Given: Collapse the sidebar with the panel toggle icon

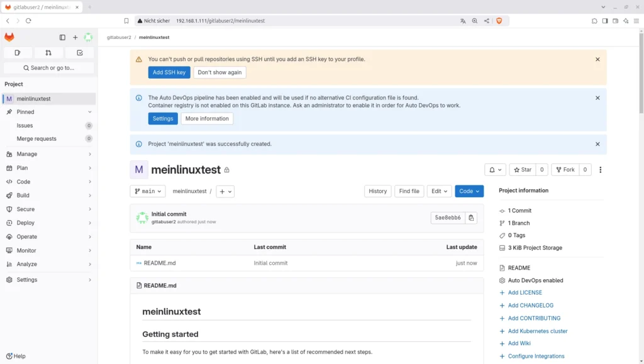Looking at the screenshot, I should click(x=62, y=38).
